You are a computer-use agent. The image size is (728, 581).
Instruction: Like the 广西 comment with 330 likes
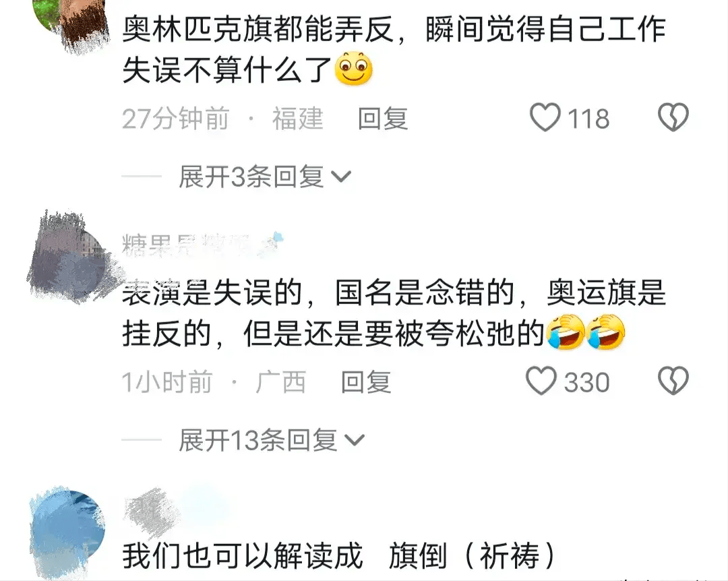[x=541, y=381]
